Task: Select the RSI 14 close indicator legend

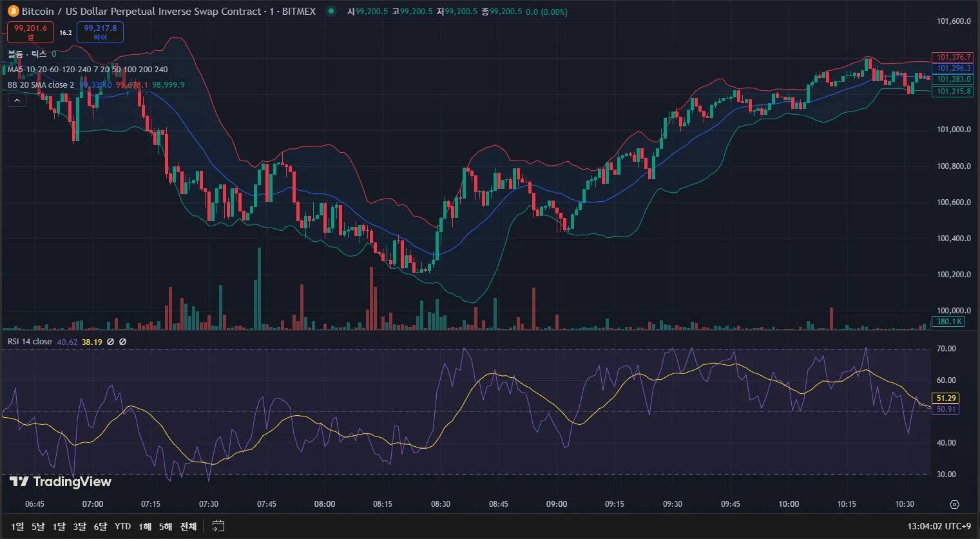Action: click(30, 342)
